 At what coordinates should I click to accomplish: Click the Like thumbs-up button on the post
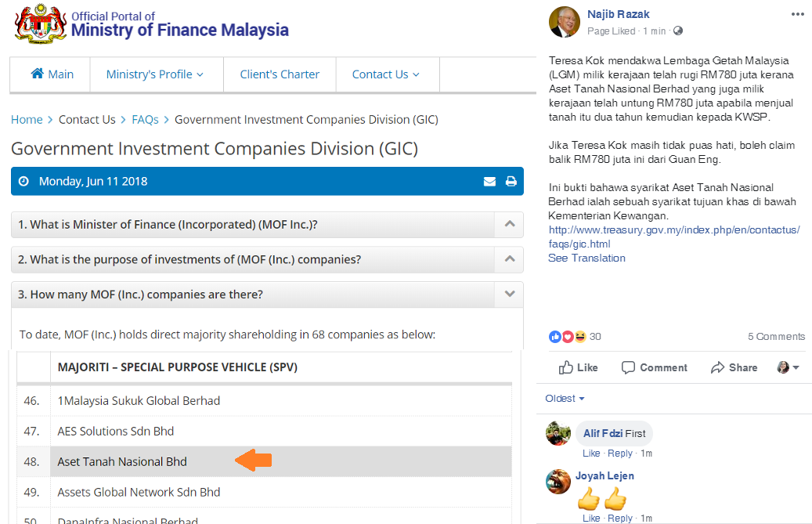click(x=578, y=367)
